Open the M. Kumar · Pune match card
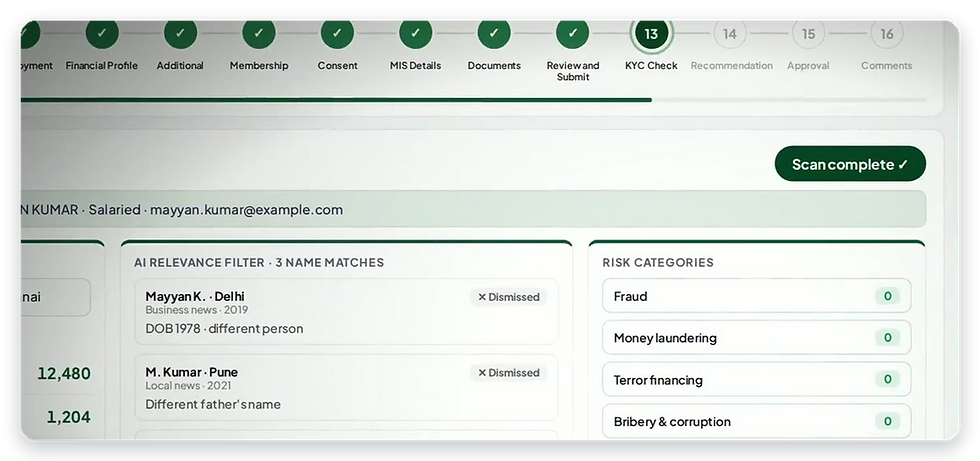 346,387
